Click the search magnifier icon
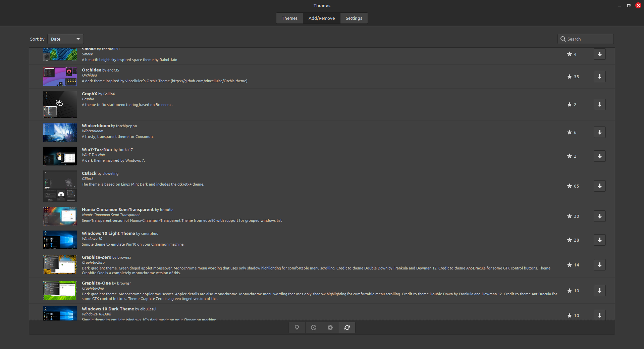Viewport: 644px width, 349px height. (x=563, y=39)
